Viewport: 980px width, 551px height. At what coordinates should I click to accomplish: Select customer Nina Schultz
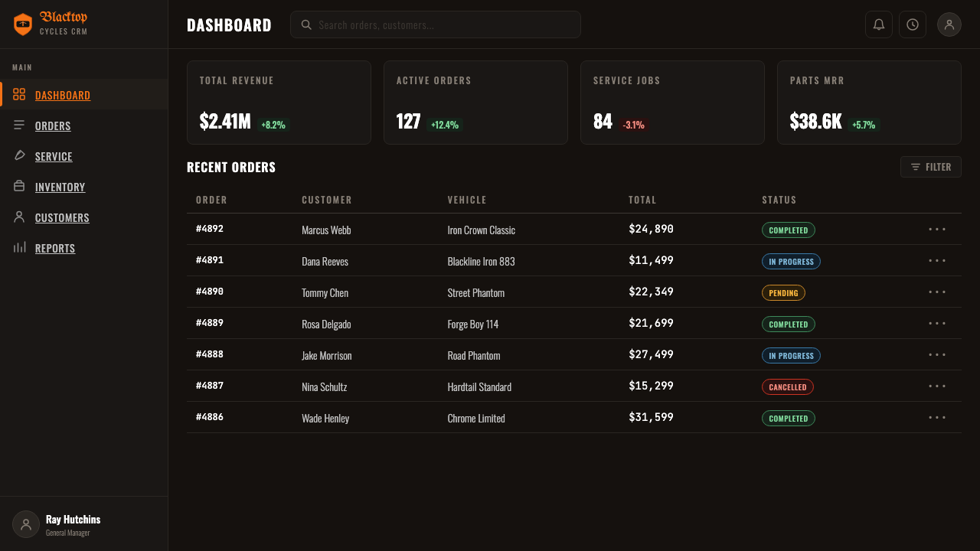click(325, 386)
